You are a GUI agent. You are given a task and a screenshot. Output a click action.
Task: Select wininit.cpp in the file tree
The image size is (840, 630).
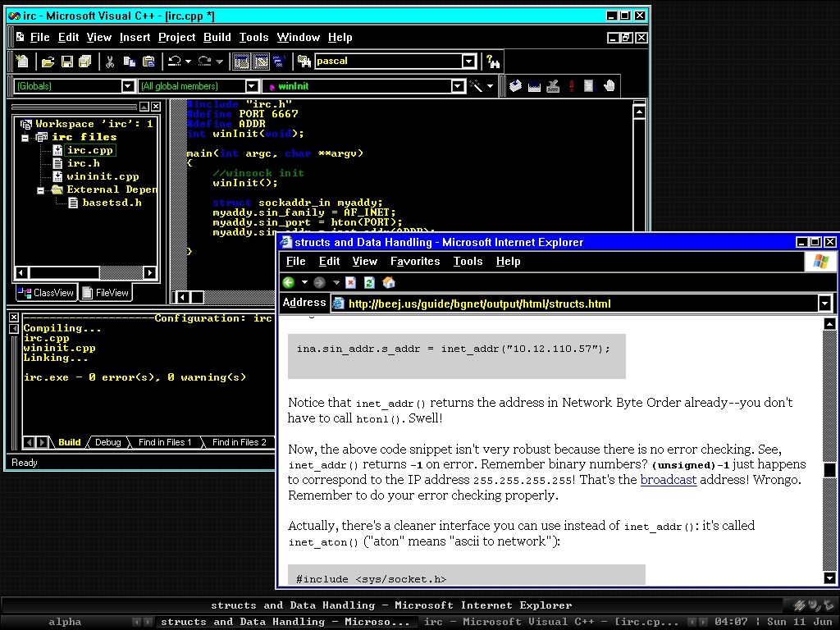[103, 177]
